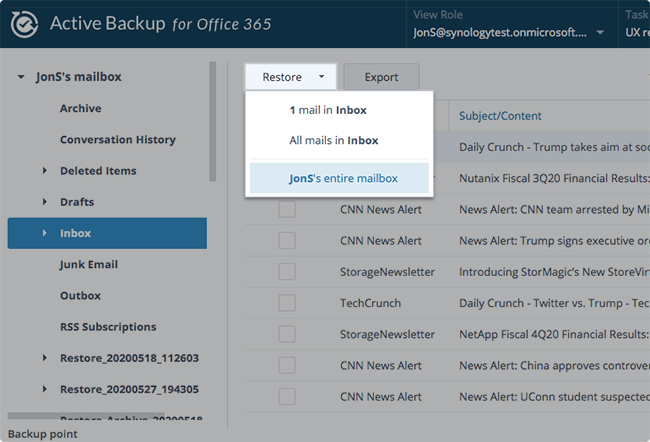Select the Outbox folder
The width and height of the screenshot is (650, 442).
(80, 296)
